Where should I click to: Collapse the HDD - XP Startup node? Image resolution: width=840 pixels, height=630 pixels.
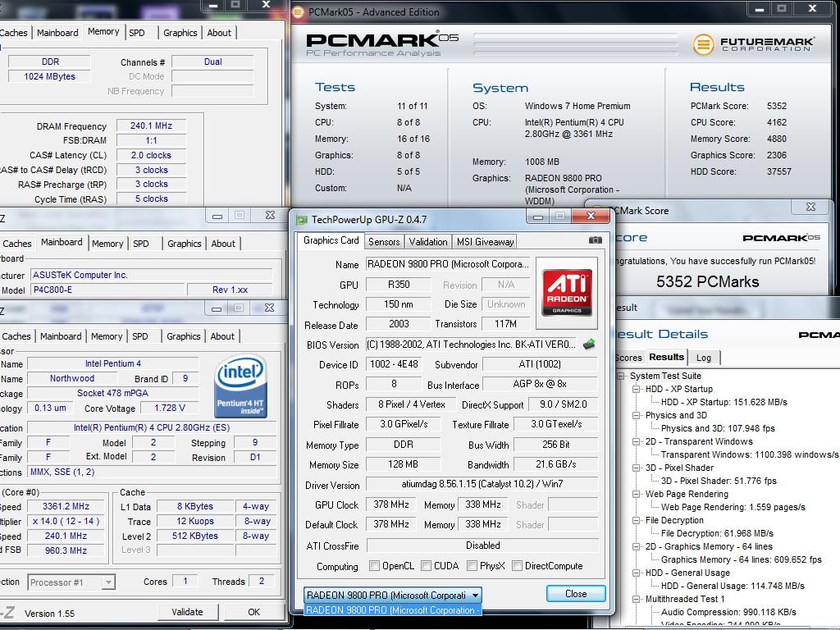tap(637, 389)
